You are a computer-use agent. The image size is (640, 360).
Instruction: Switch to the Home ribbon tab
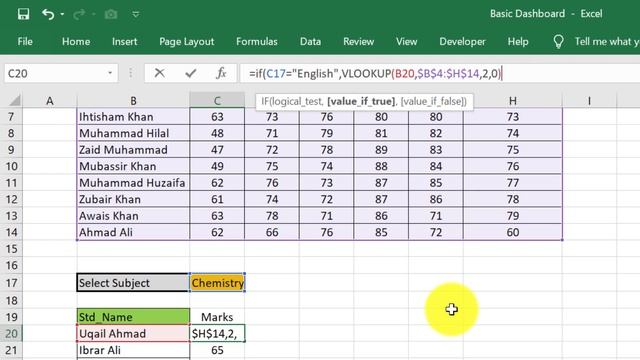point(76,41)
